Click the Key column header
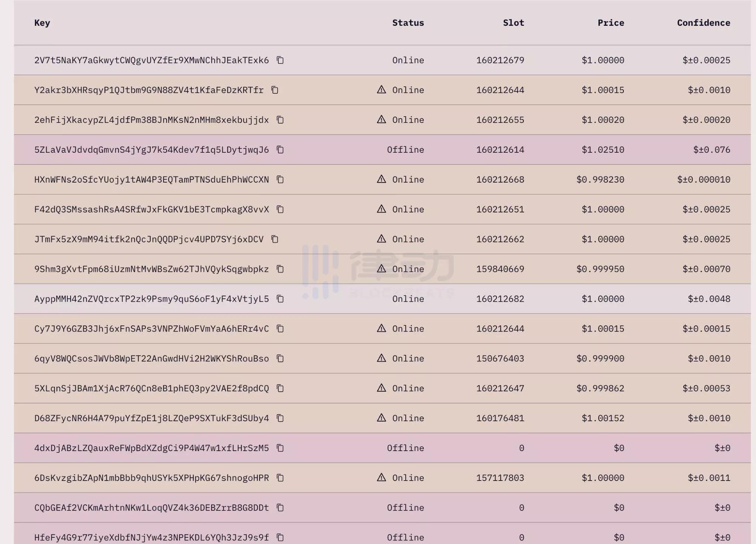 tap(42, 23)
